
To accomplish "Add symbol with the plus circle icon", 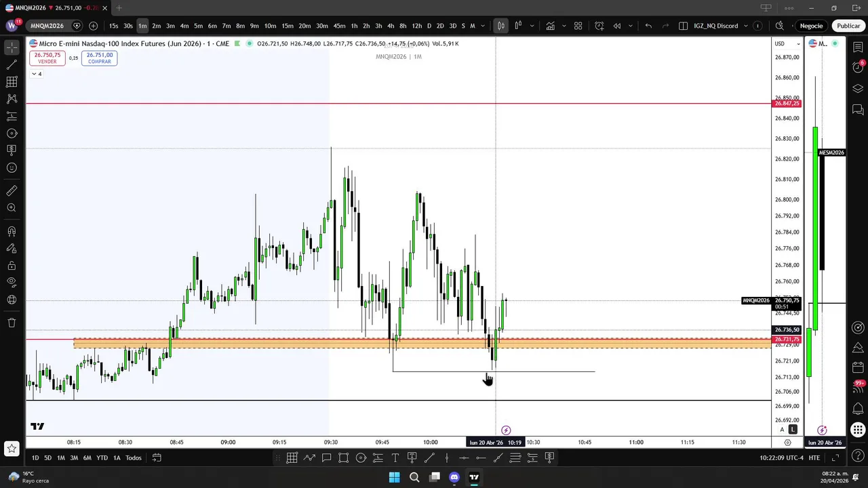I will (x=93, y=26).
